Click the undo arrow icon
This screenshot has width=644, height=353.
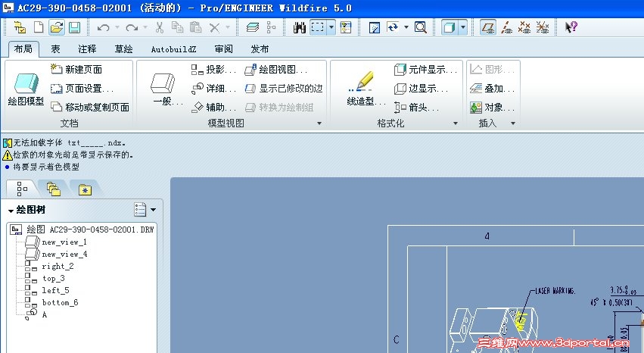pyautogui.click(x=103, y=27)
